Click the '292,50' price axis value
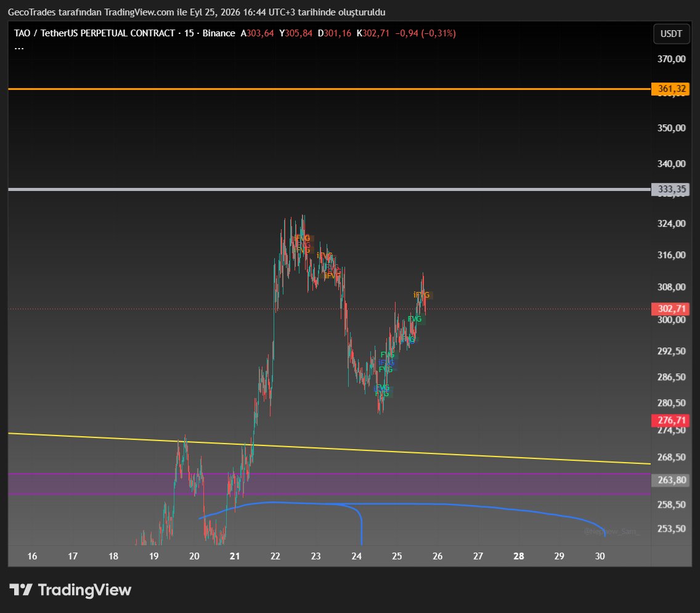This screenshot has height=613, width=700. [x=671, y=351]
